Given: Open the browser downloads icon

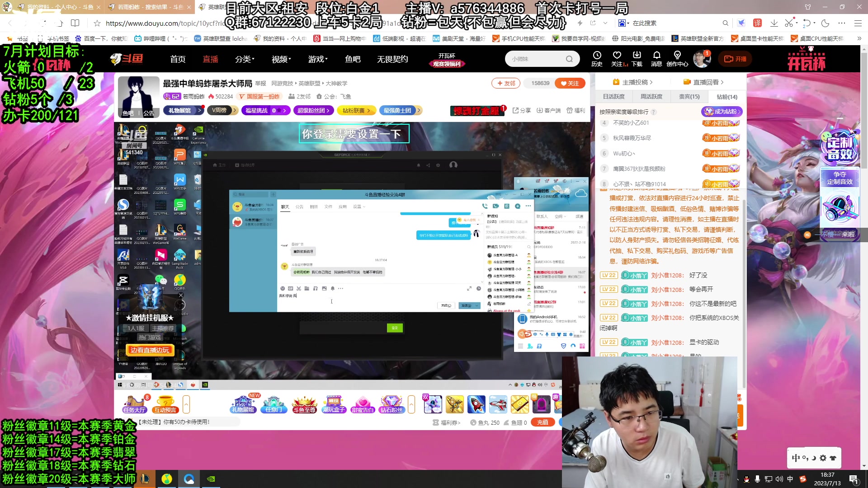Looking at the screenshot, I should (x=774, y=23).
